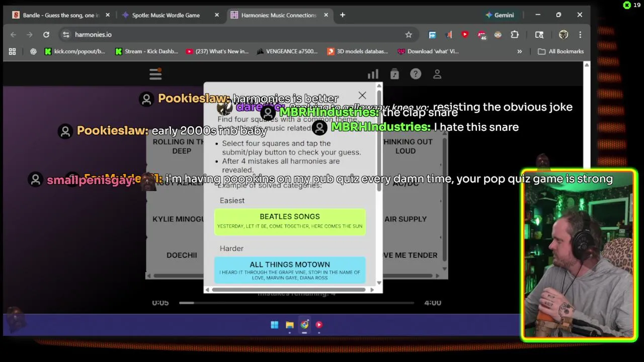Open the blue extension icon in toolbar
Image resolution: width=644 pixels, height=362 pixels.
pos(432,35)
